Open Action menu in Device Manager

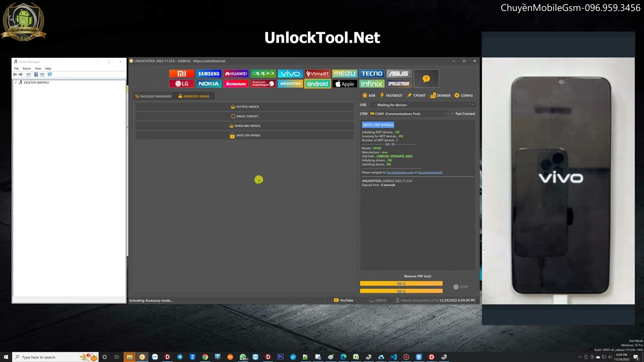coord(27,68)
